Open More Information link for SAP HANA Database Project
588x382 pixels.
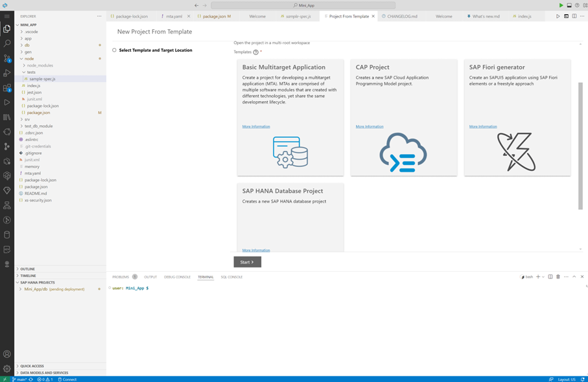coord(256,250)
